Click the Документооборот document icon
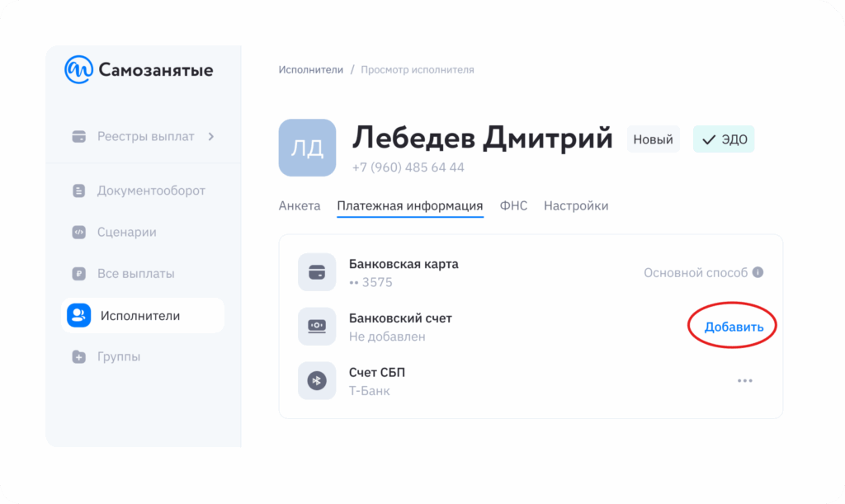The height and width of the screenshot is (504, 845). [x=79, y=191]
